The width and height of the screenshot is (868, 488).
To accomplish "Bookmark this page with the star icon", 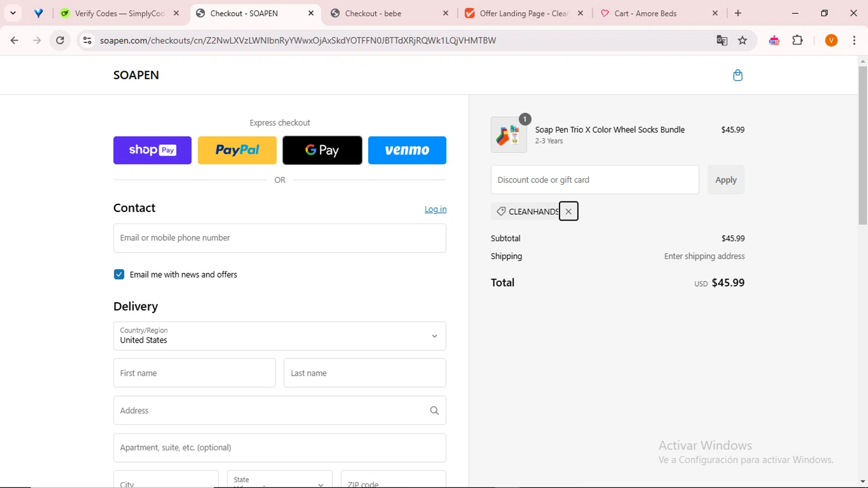I will [x=742, y=41].
